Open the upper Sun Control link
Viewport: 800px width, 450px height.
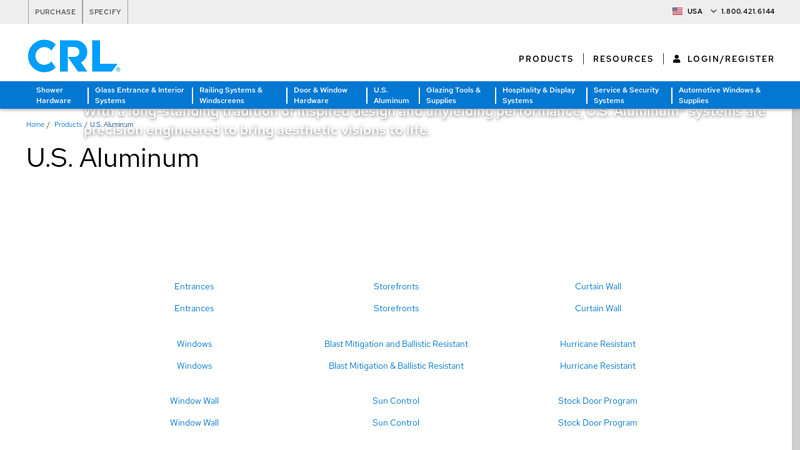tap(396, 401)
